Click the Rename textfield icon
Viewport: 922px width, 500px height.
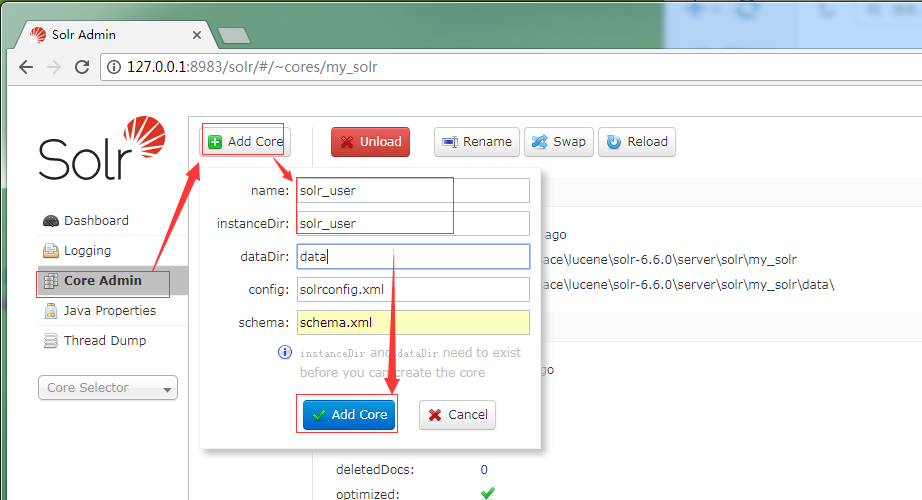pyautogui.click(x=450, y=142)
